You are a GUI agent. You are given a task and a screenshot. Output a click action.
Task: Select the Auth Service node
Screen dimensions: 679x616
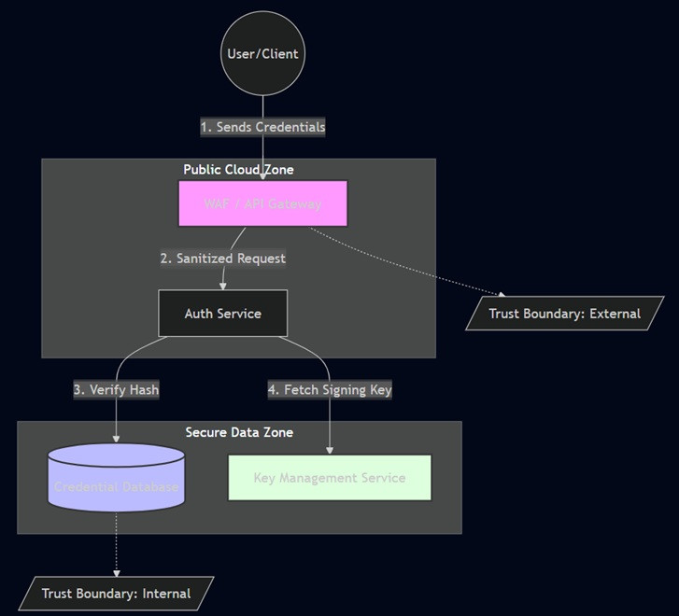pyautogui.click(x=223, y=314)
